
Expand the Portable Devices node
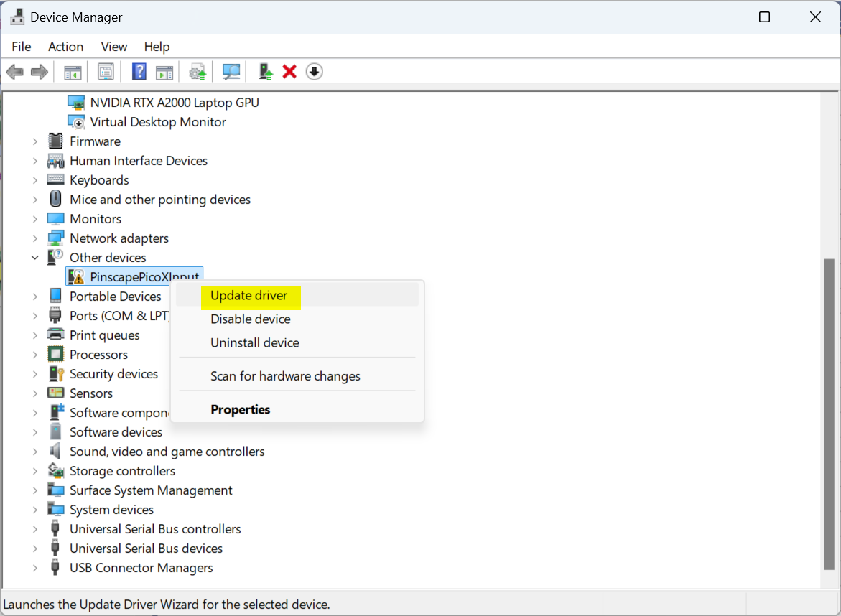(x=35, y=297)
